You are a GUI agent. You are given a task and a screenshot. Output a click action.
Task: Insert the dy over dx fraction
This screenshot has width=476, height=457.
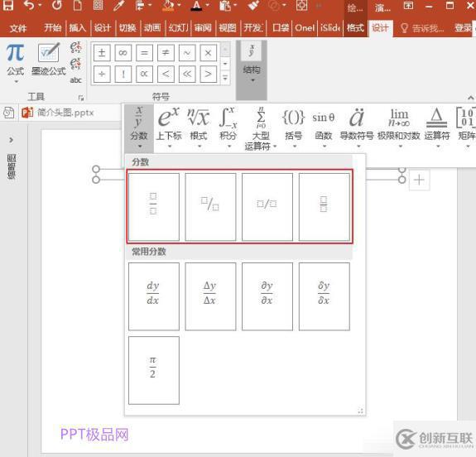pos(154,296)
